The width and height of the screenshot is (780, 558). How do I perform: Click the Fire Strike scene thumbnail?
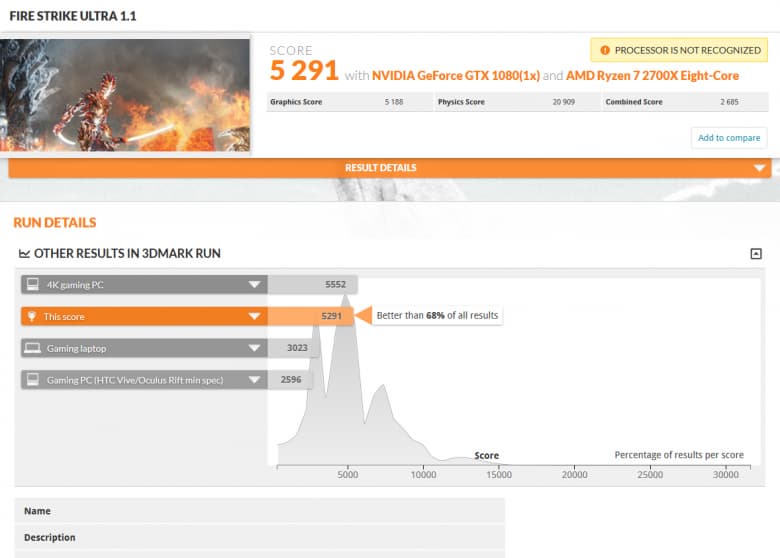click(x=125, y=95)
